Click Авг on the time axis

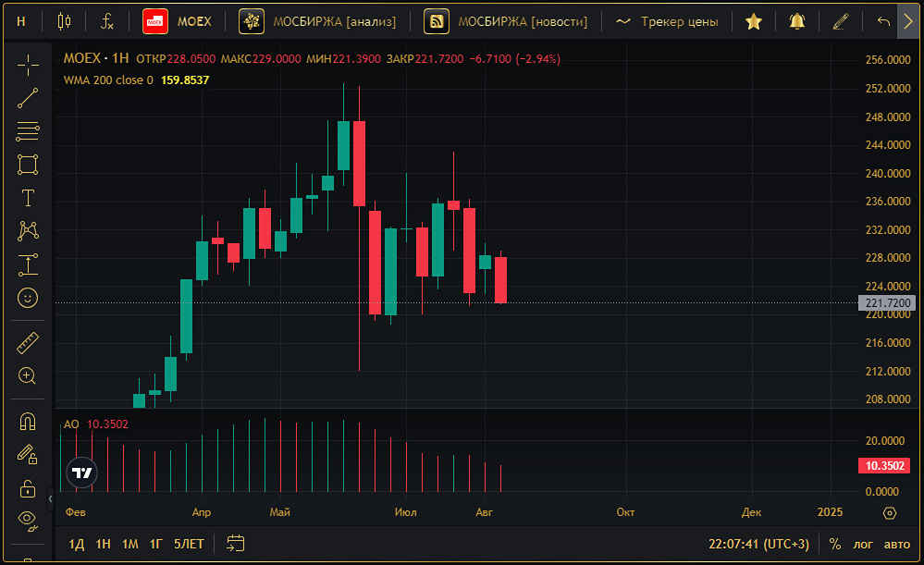tap(484, 512)
